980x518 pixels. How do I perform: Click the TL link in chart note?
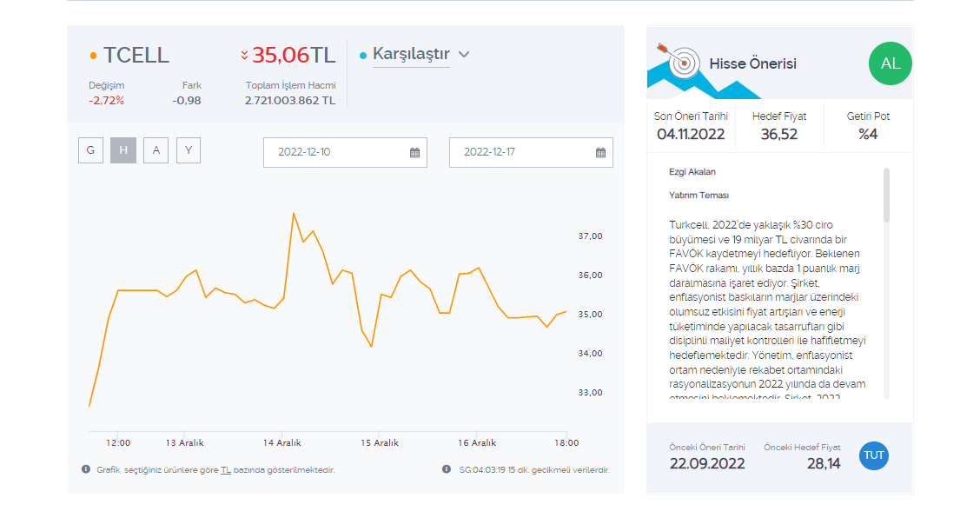point(226,470)
